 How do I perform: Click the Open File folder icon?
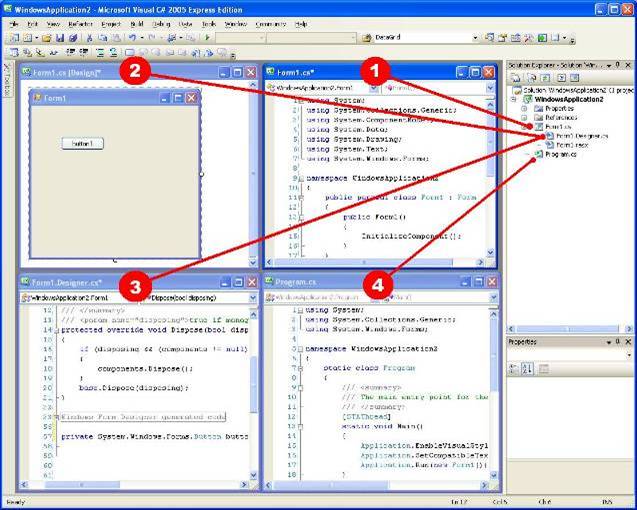(x=46, y=38)
